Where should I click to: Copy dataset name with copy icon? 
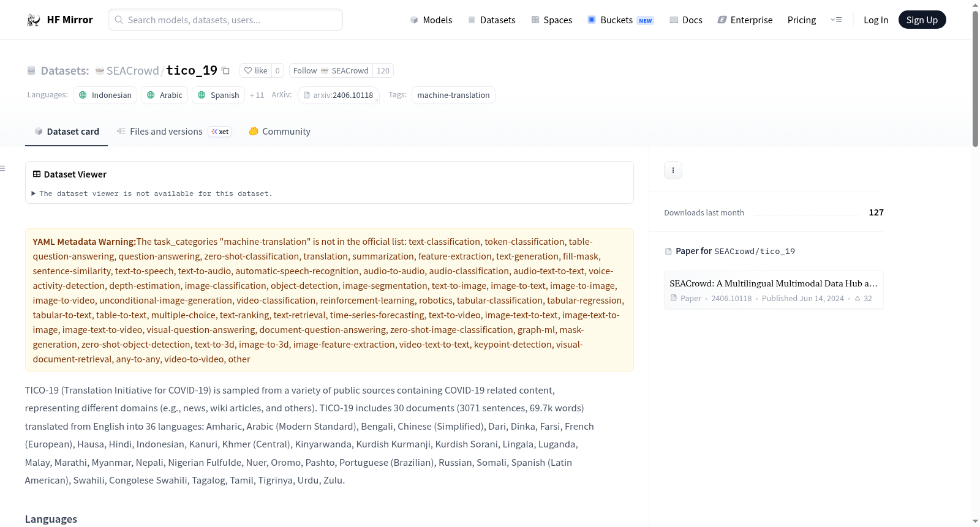(x=225, y=70)
